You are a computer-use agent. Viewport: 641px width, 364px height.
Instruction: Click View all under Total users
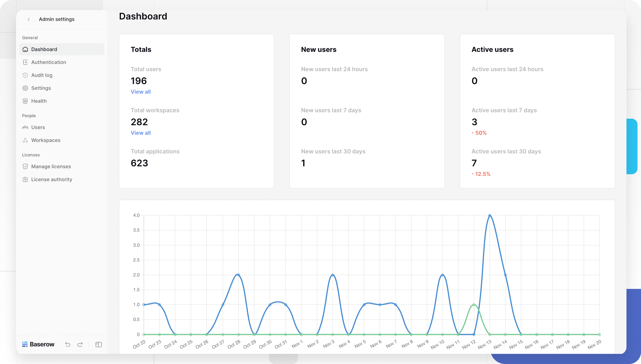140,92
